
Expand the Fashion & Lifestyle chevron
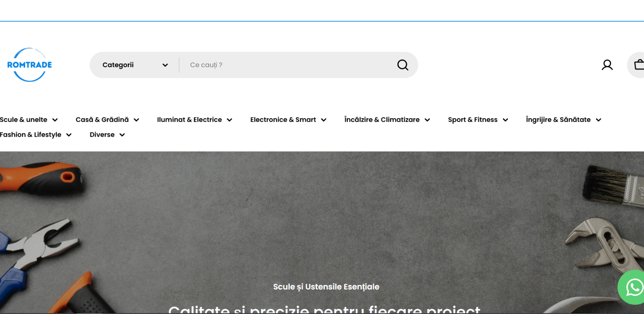69,135
